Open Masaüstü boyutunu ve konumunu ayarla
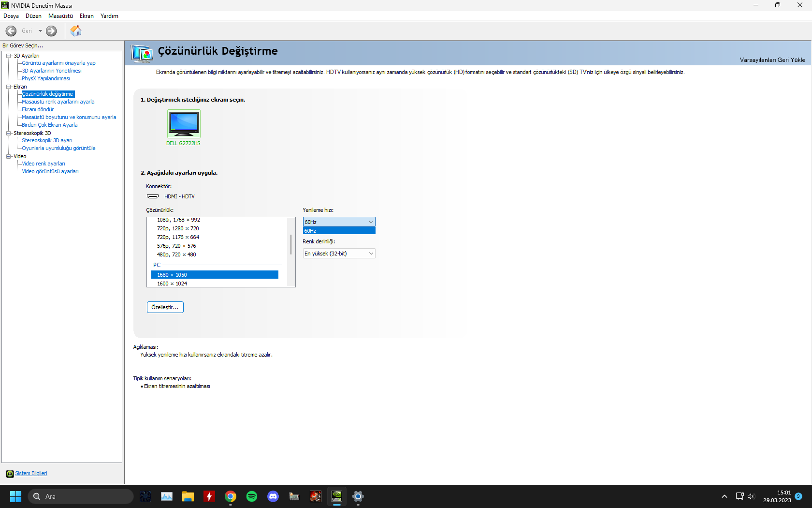The width and height of the screenshot is (812, 508). pos(69,117)
